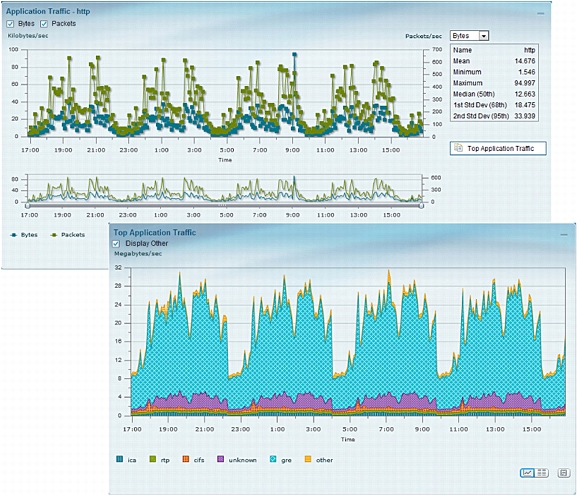Uncheck the Packets checkbox

[x=44, y=24]
